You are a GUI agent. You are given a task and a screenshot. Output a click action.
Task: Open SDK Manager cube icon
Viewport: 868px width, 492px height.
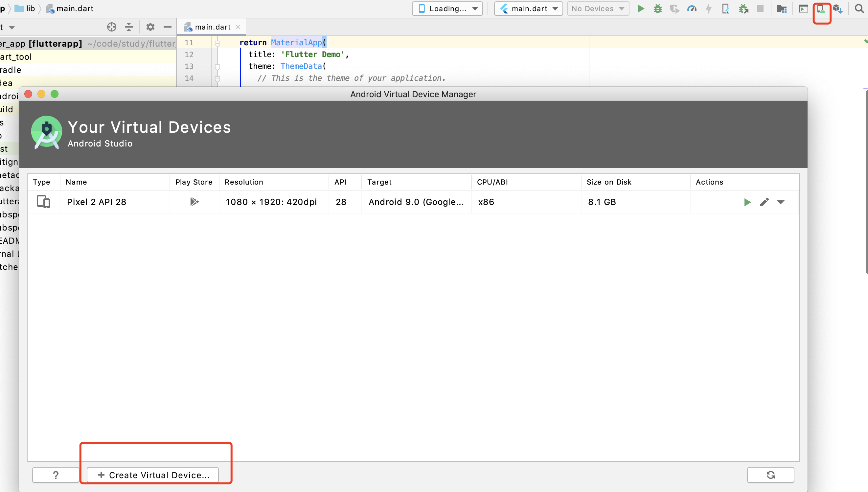tap(838, 9)
